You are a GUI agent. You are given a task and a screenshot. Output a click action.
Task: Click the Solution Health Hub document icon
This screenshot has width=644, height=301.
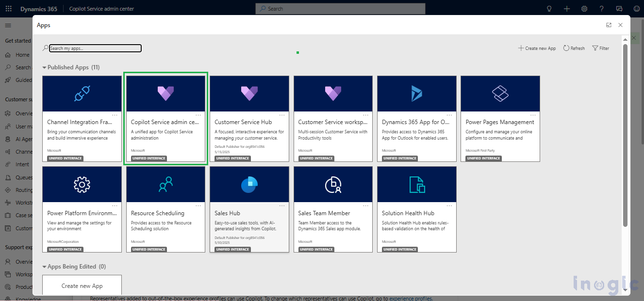coord(417,184)
